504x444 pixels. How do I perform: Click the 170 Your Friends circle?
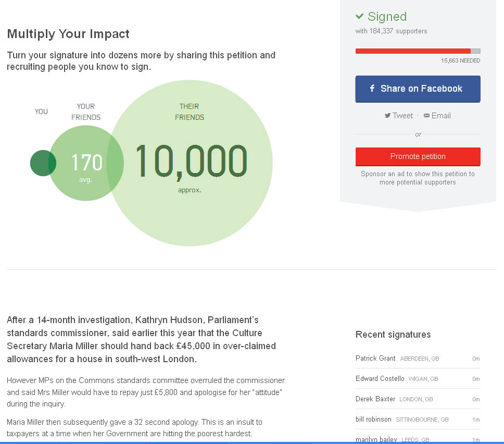pyautogui.click(x=86, y=162)
